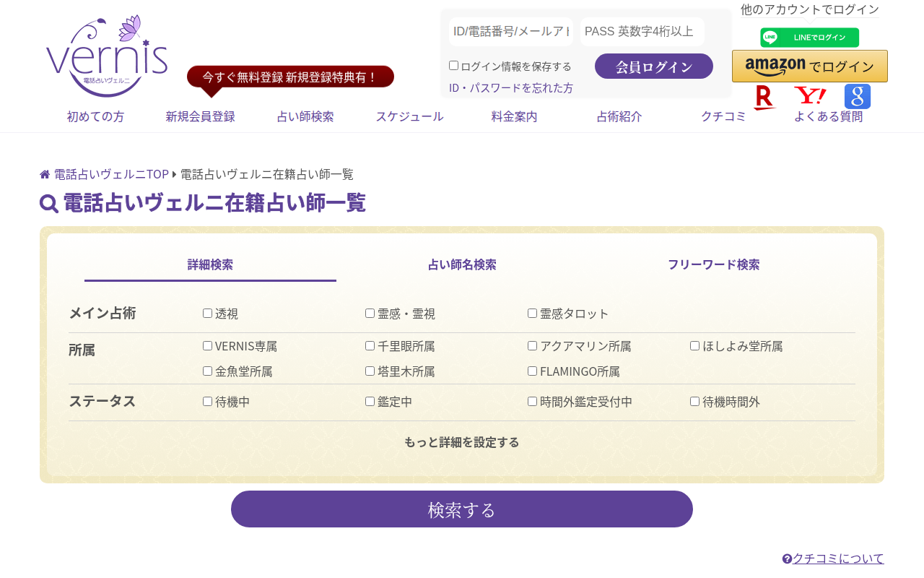Click the 検索する button
Image resolution: width=924 pixels, height=578 pixels.
(462, 509)
